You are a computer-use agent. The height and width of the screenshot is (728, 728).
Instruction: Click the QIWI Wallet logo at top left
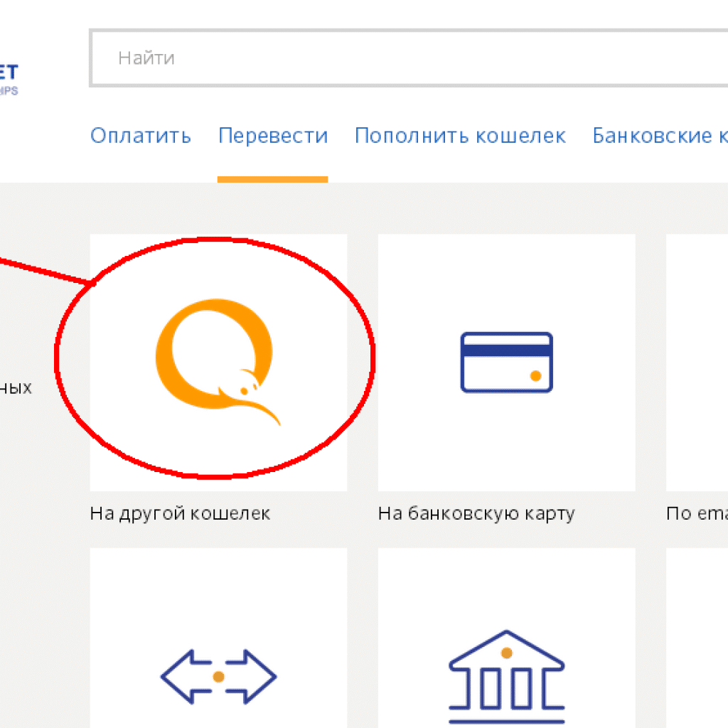9,79
